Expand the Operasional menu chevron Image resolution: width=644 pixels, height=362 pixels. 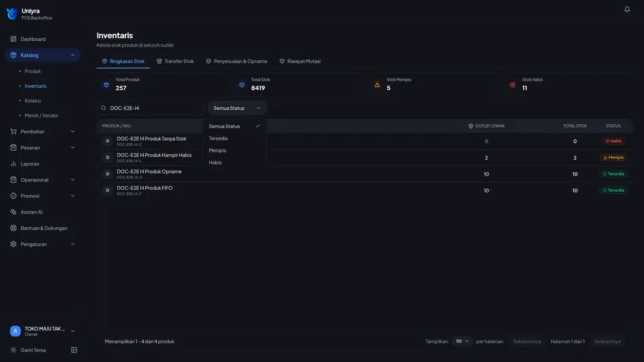tap(72, 180)
